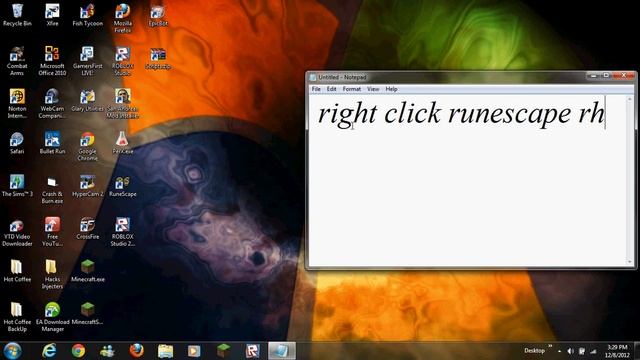640x360 pixels.
Task: Open Windows Media Player taskbar icon
Action: click(x=194, y=351)
